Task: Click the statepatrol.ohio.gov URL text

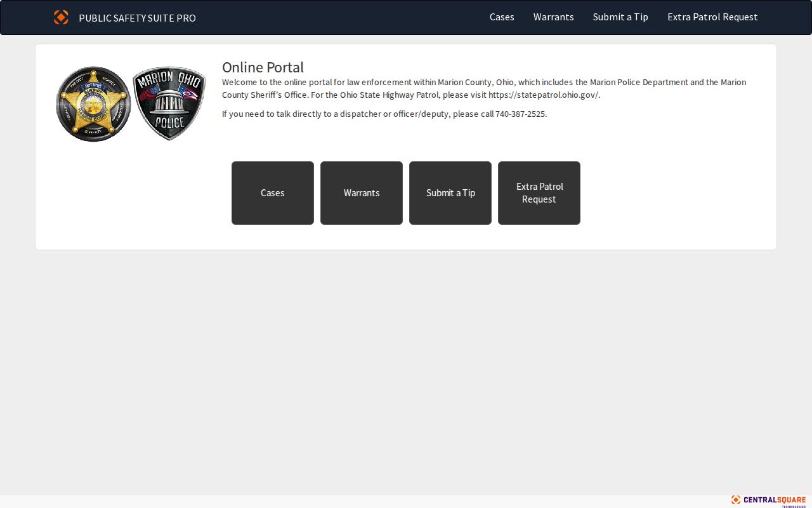Action: 543,95
